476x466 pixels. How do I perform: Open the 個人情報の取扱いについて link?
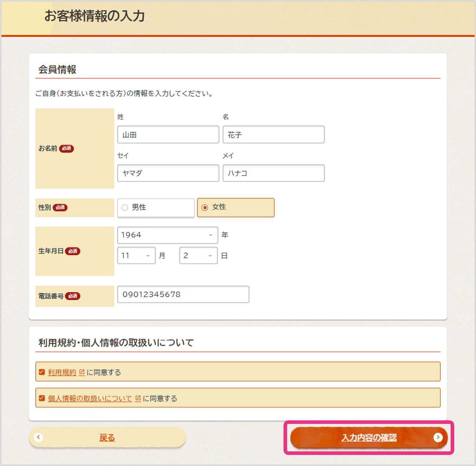click(x=90, y=399)
